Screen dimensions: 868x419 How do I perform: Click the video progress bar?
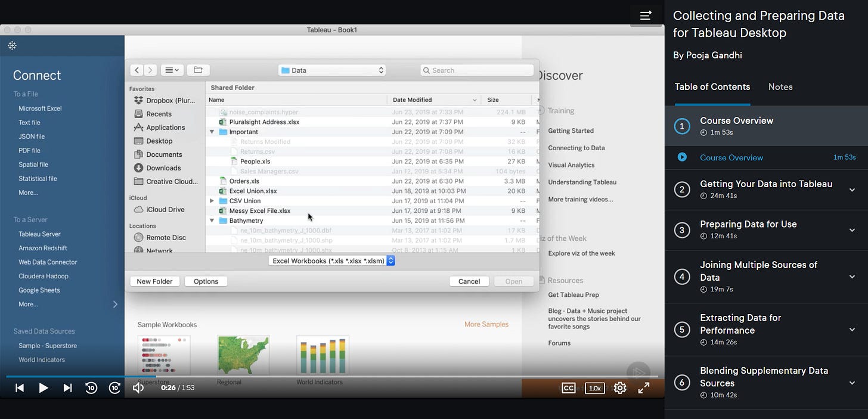click(332, 377)
